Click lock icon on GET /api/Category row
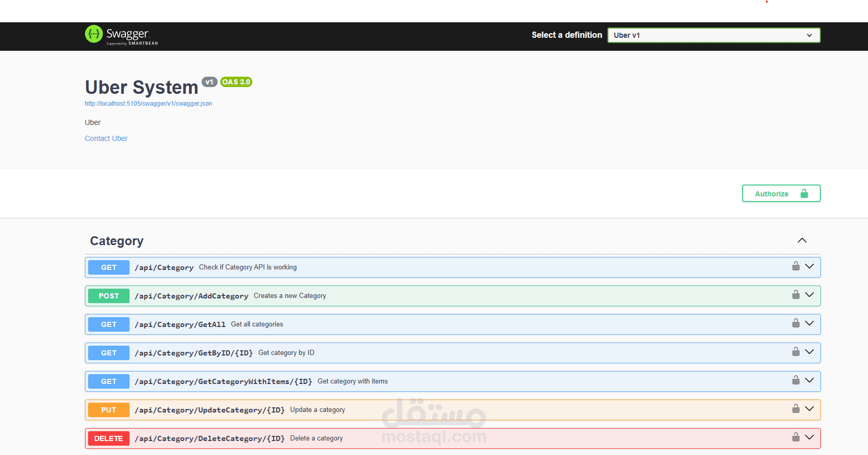Image resolution: width=868 pixels, height=455 pixels. click(x=796, y=266)
